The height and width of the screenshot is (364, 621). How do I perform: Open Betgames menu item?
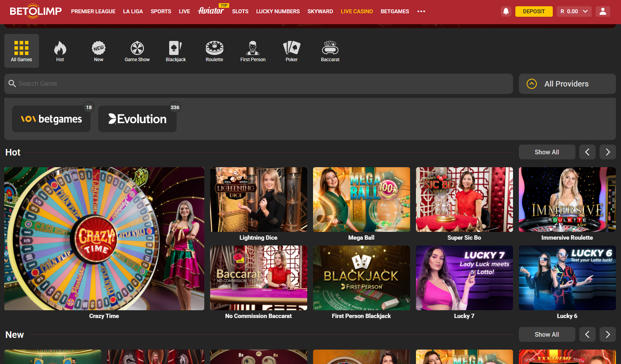pyautogui.click(x=395, y=11)
